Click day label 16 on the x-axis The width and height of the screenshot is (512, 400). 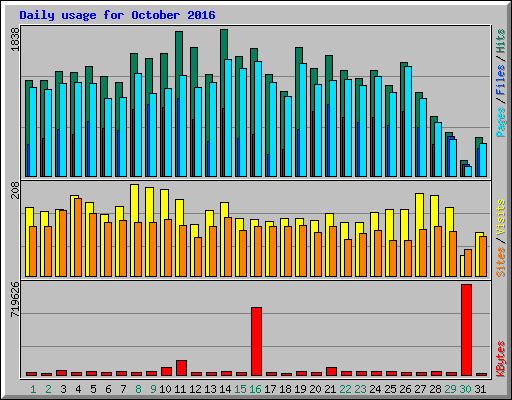coord(255,389)
